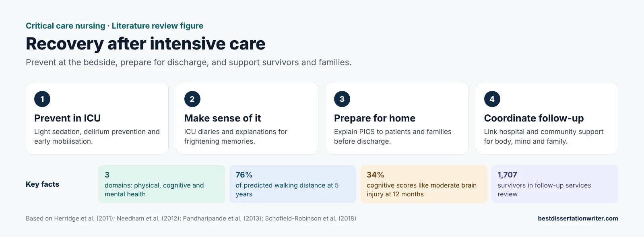Select the Coordinate follow-up heading
This screenshot has height=237, width=644.
534,118
